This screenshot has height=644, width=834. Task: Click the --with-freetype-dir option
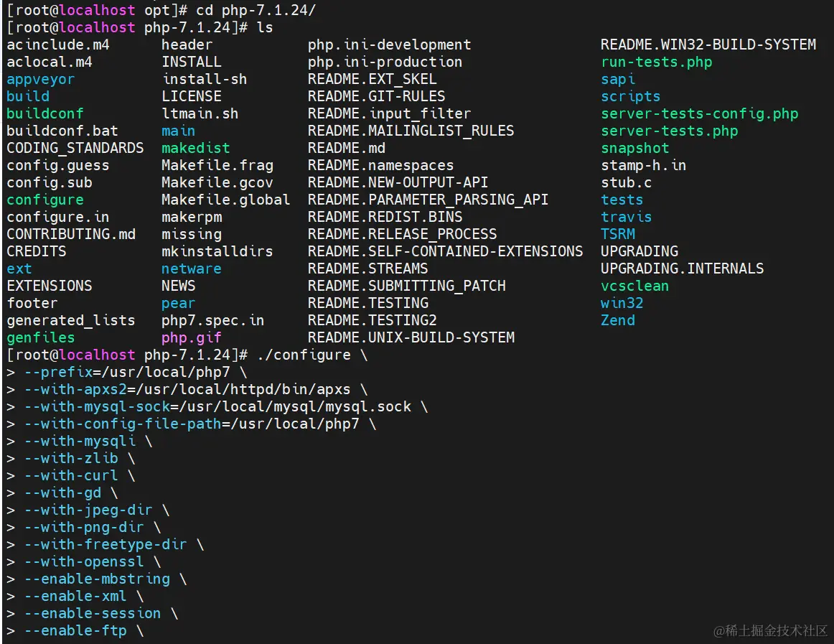pos(106,544)
